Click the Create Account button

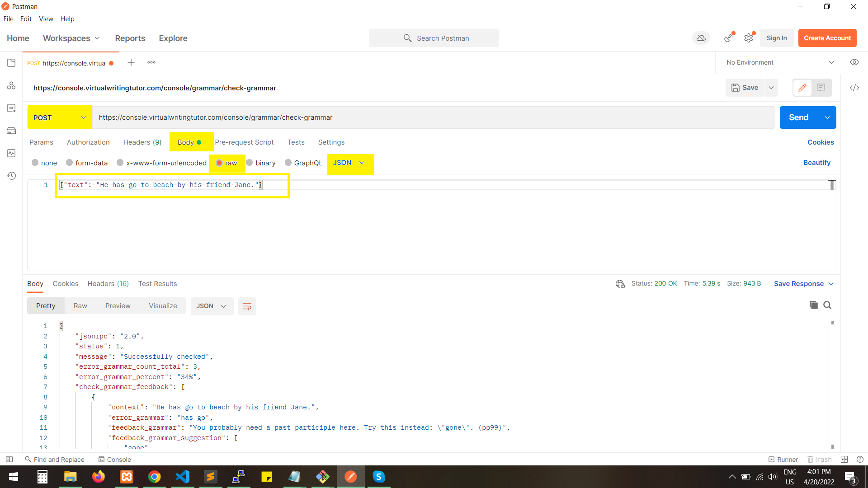(827, 38)
